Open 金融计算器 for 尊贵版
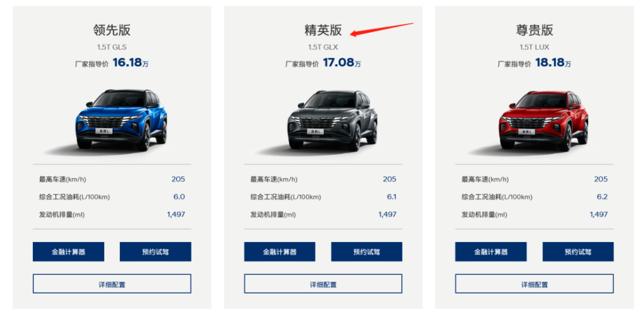644x316 pixels. (x=491, y=252)
